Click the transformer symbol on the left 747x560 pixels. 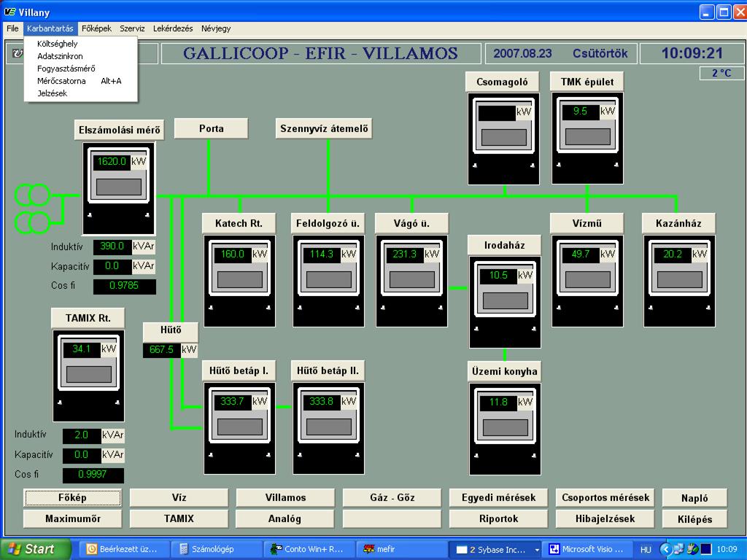click(x=32, y=209)
